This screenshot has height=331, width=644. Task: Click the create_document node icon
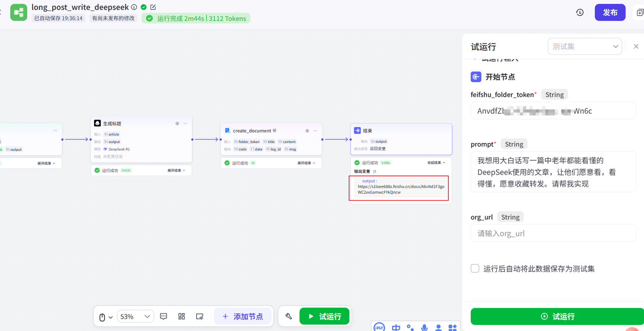(x=227, y=130)
